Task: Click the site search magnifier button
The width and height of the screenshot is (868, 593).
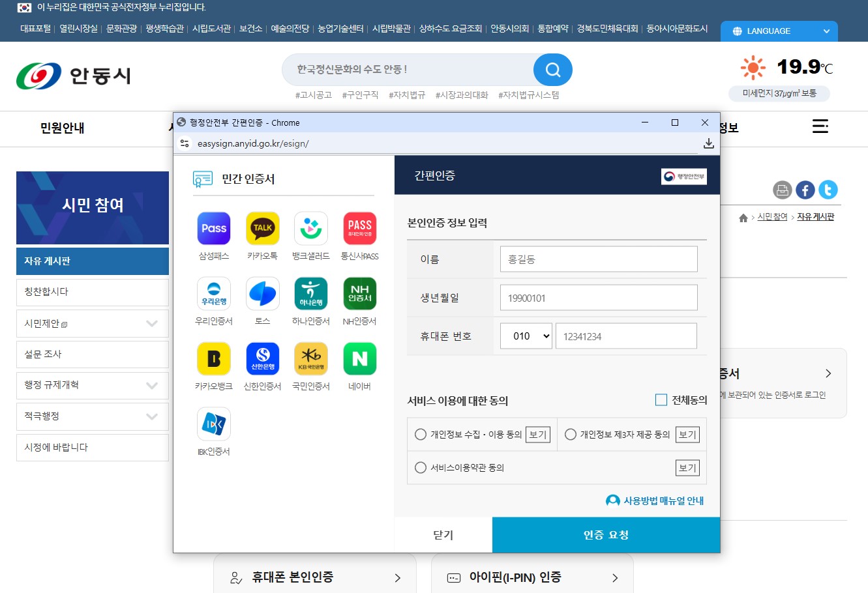Action: tap(553, 70)
